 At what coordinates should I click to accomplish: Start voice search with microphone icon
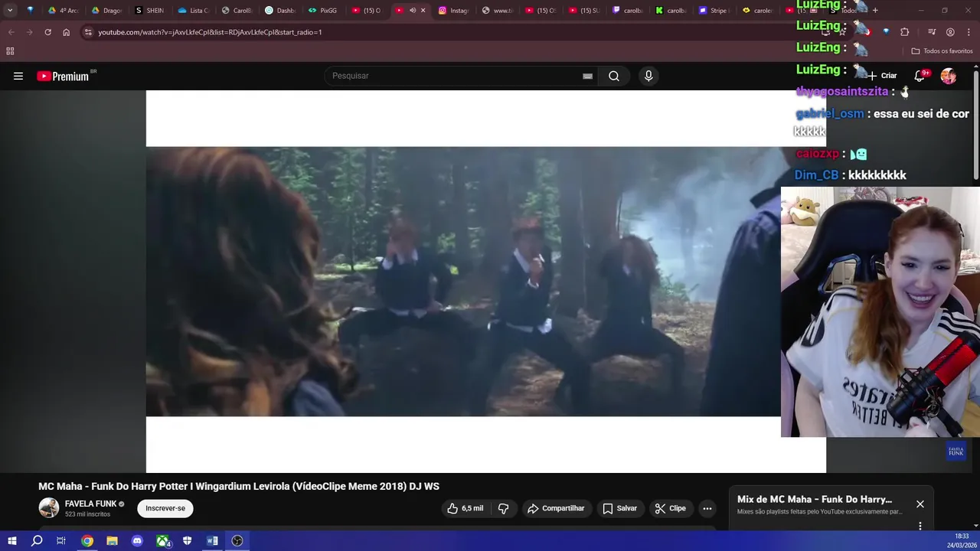648,76
